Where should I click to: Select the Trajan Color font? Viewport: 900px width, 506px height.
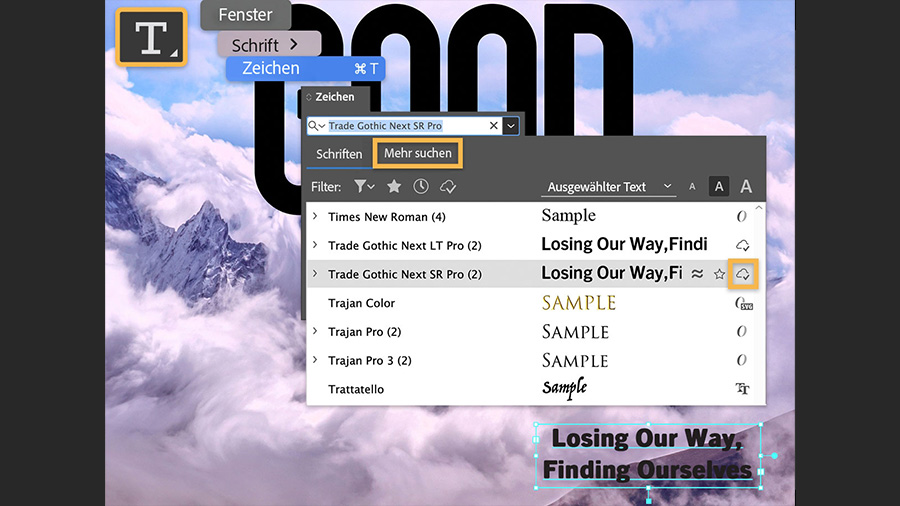(x=361, y=303)
